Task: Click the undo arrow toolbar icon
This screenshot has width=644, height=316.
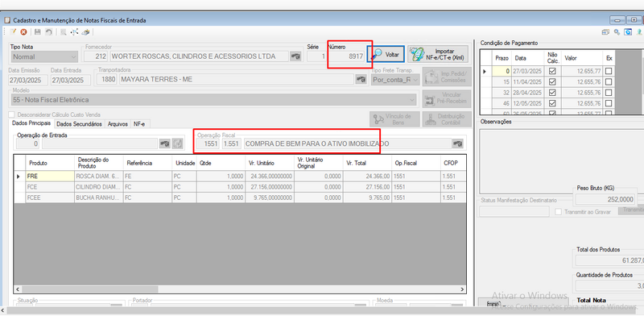Action: (x=48, y=31)
